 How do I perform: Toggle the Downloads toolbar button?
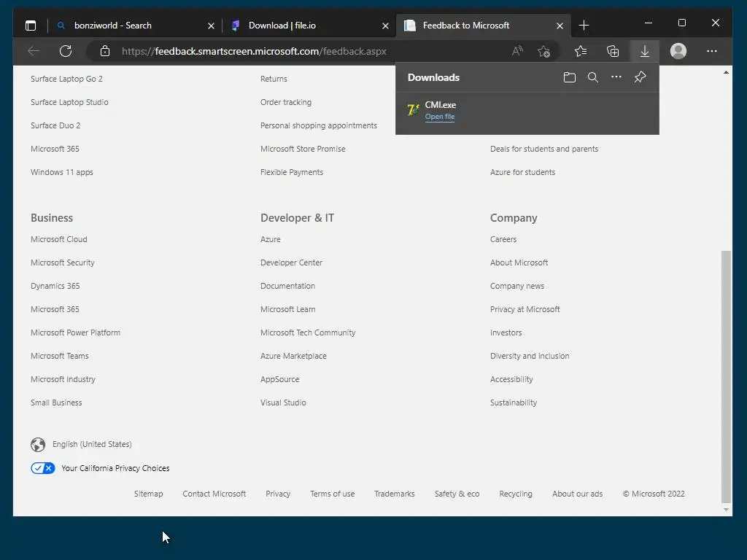tap(645, 51)
